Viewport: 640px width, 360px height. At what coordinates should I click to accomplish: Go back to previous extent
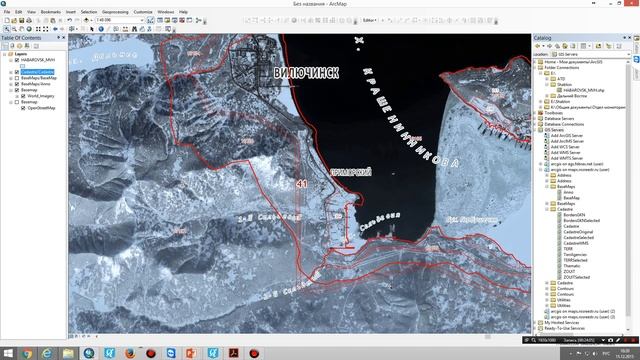click(55, 29)
